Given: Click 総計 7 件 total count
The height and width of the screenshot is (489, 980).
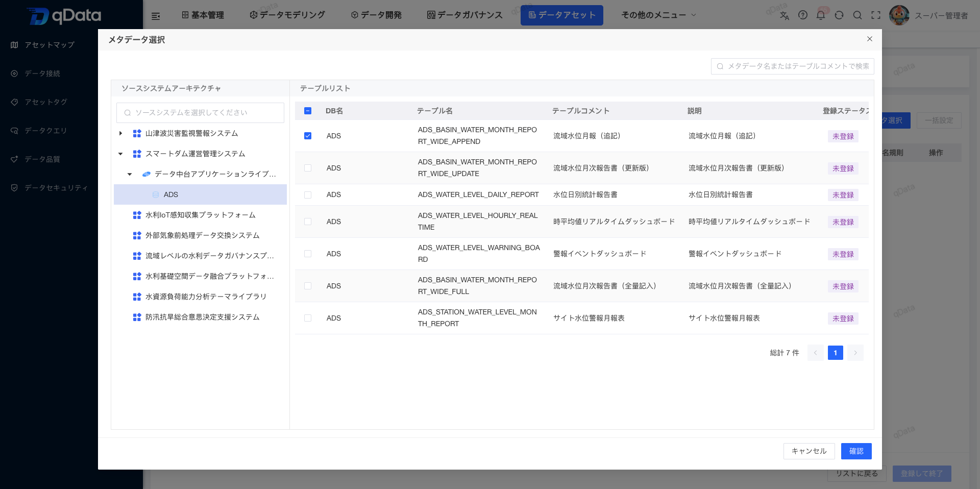Looking at the screenshot, I should 785,353.
